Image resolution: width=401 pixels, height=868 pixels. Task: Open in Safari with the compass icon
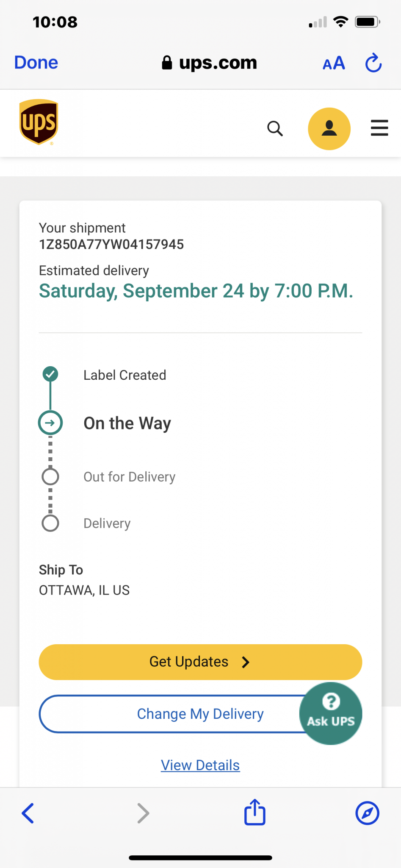(x=367, y=813)
